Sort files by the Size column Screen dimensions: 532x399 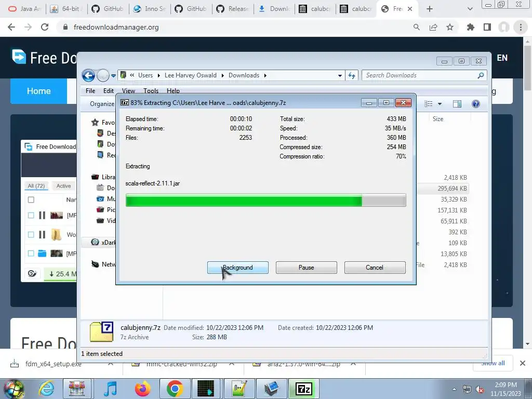click(437, 119)
